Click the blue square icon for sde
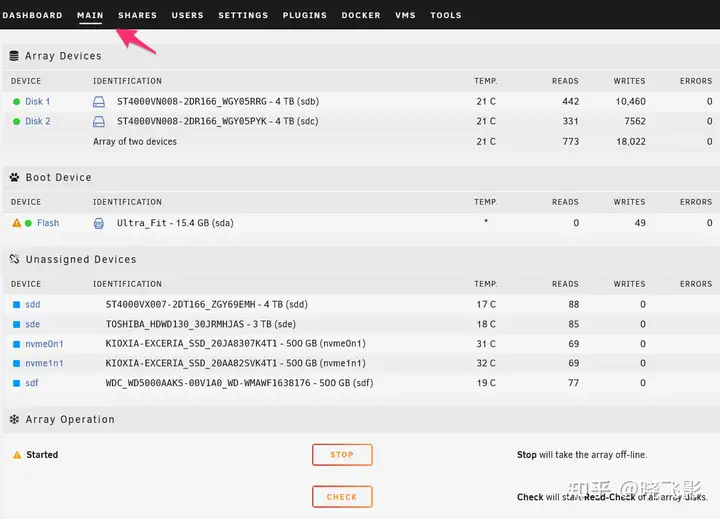The image size is (720, 519). tap(17, 324)
